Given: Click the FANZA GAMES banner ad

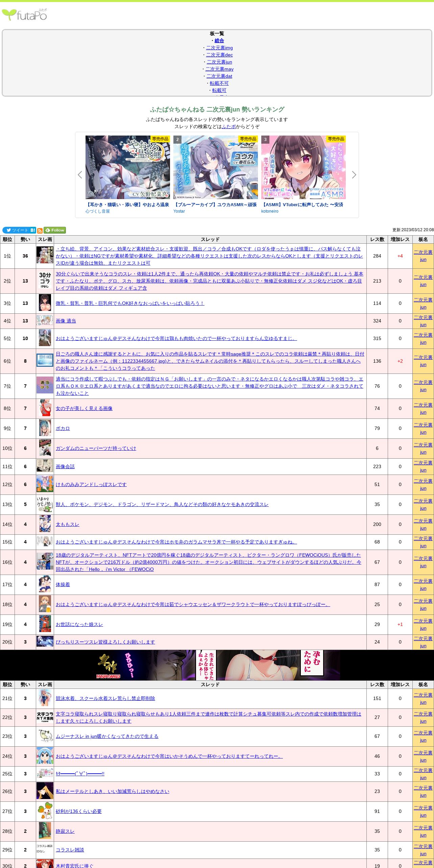Looking at the screenshot, I should (217, 665).
